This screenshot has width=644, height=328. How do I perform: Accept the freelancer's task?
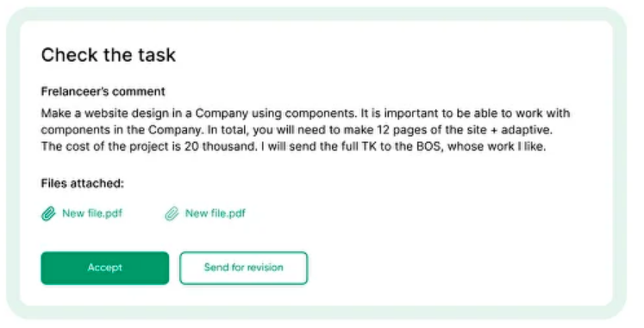104,268
